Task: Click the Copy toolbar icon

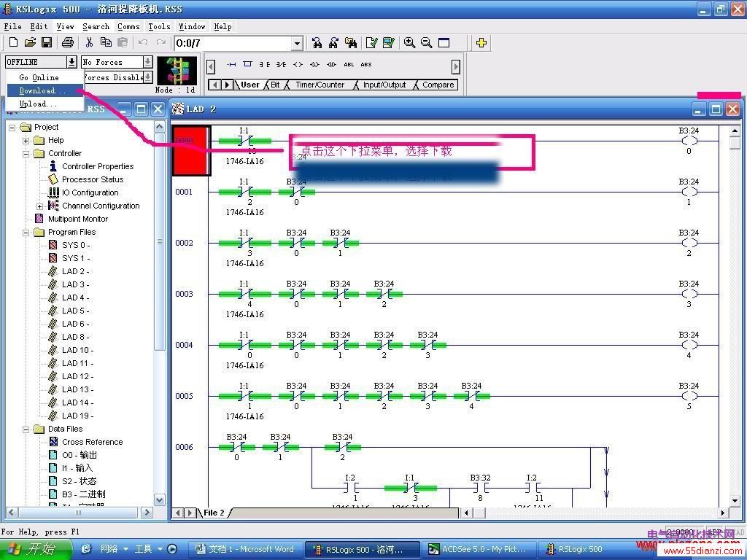Action: click(106, 42)
